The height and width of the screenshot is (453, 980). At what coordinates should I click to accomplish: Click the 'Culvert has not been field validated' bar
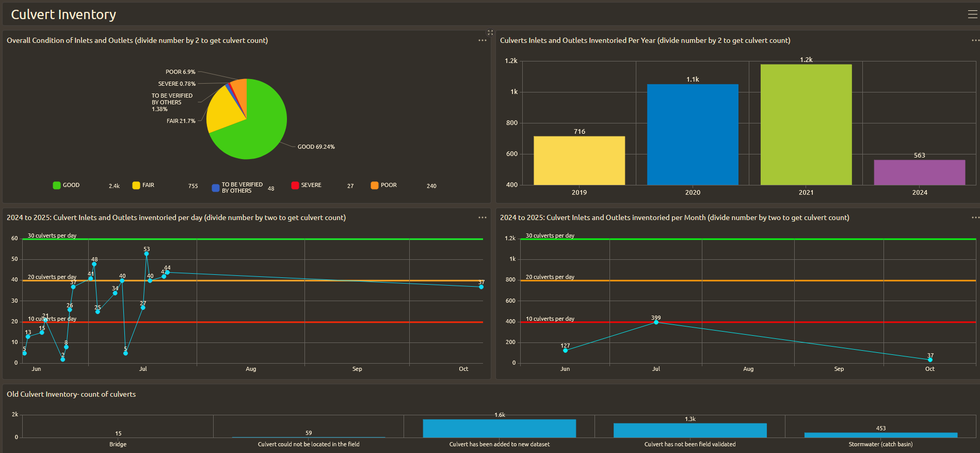(x=690, y=430)
